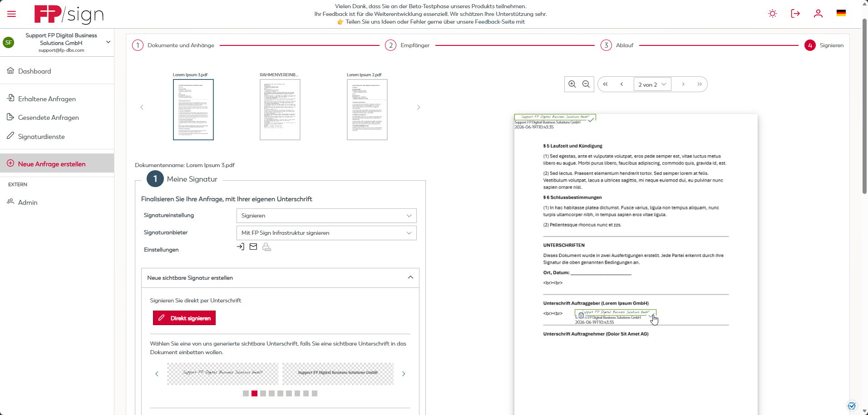Screen dimensions: 868x415
Task: Select the red active carousel dot
Action: [254, 394]
